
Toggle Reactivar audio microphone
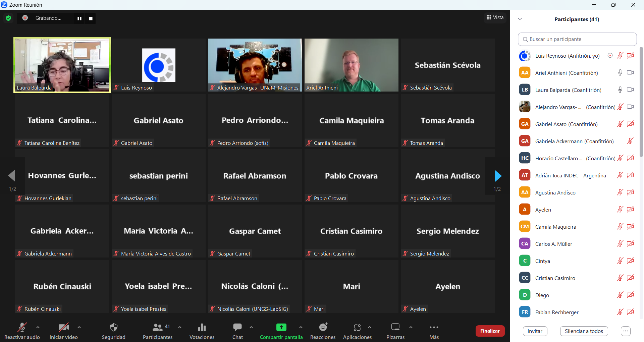coord(22,328)
